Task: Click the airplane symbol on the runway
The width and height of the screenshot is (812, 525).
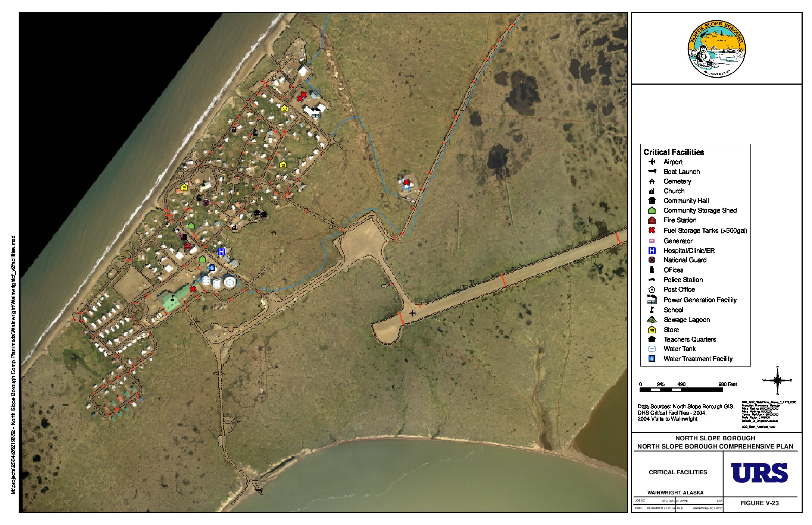Action: coord(412,312)
